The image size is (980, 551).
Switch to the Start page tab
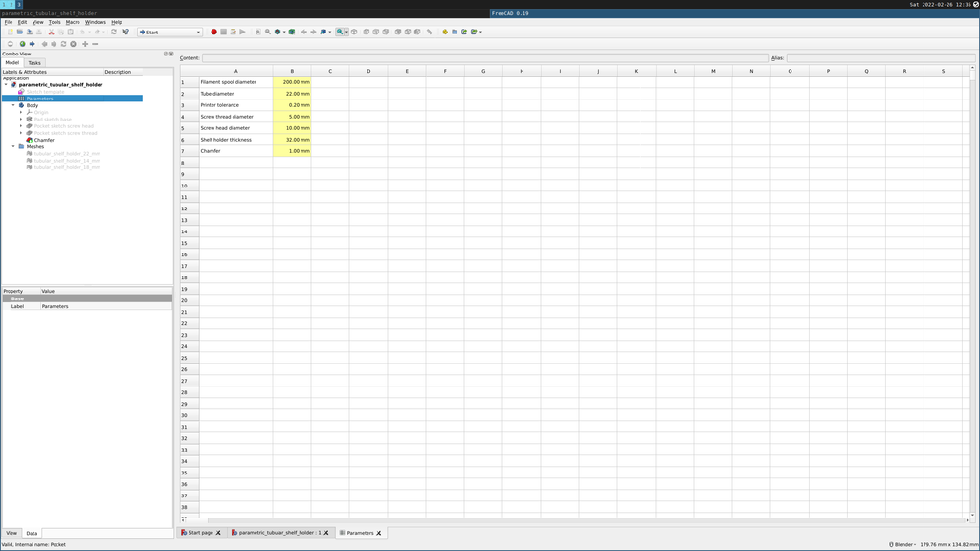(201, 533)
